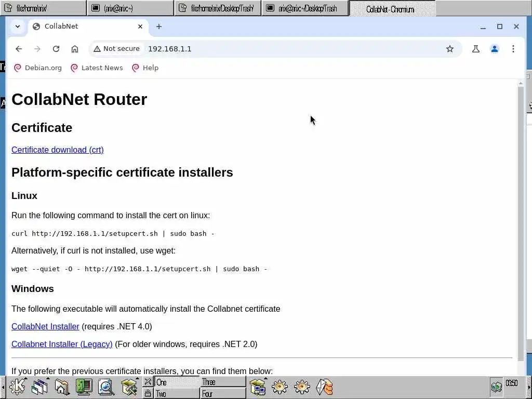
Task: Switch to (arix@arix:~) terminal taskbar entry
Action: click(130, 8)
